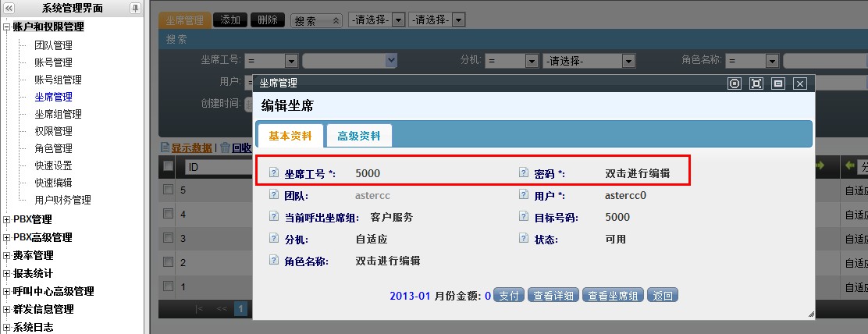Click the pin icon in sidebar header
The height and width of the screenshot is (334, 868).
click(x=135, y=9)
